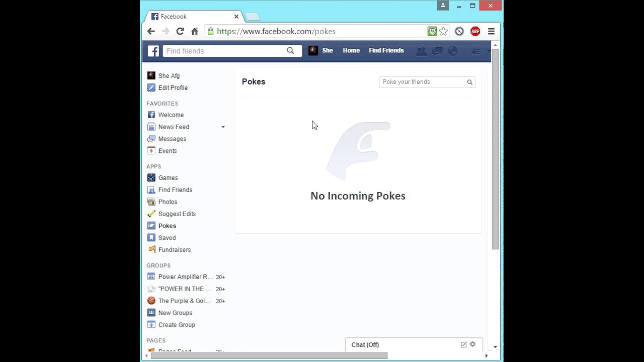Click the scroll right arrow at bottom
The image size is (644, 362).
click(x=486, y=356)
